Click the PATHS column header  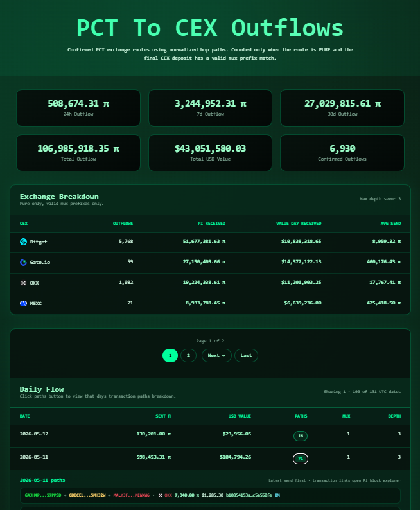[x=301, y=416]
